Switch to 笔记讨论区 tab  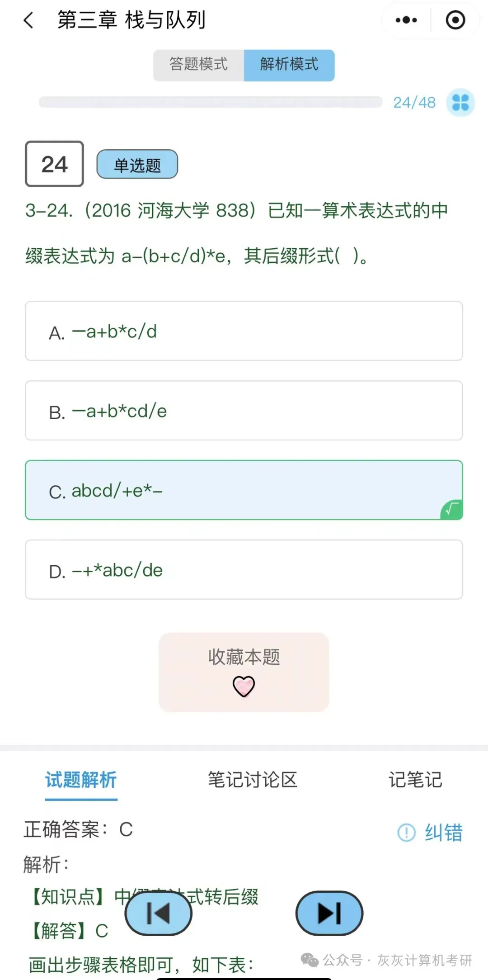pyautogui.click(x=253, y=780)
